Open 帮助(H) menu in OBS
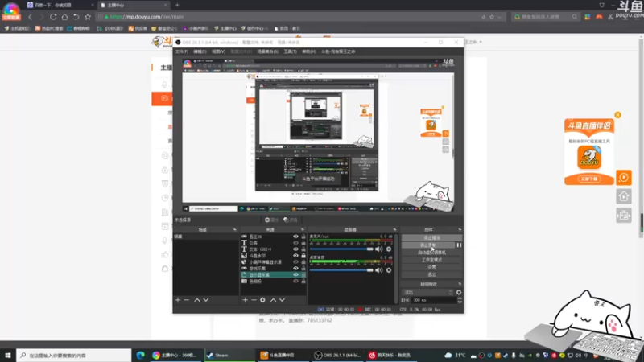644x362 pixels. (309, 51)
